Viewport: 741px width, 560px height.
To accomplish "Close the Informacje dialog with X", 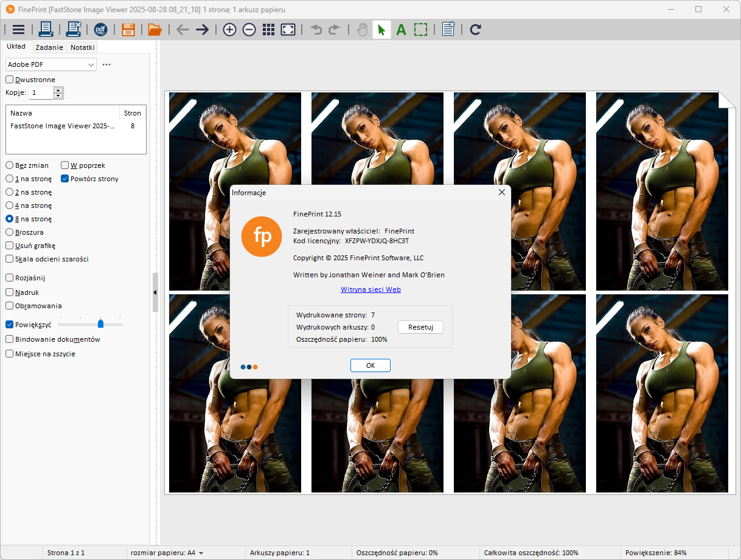I will [502, 192].
